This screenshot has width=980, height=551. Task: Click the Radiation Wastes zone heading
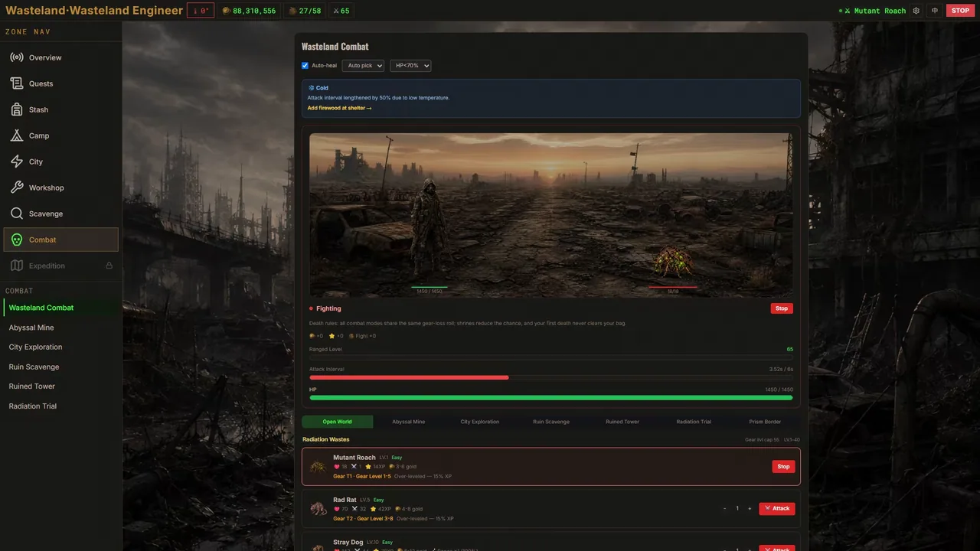coord(326,440)
